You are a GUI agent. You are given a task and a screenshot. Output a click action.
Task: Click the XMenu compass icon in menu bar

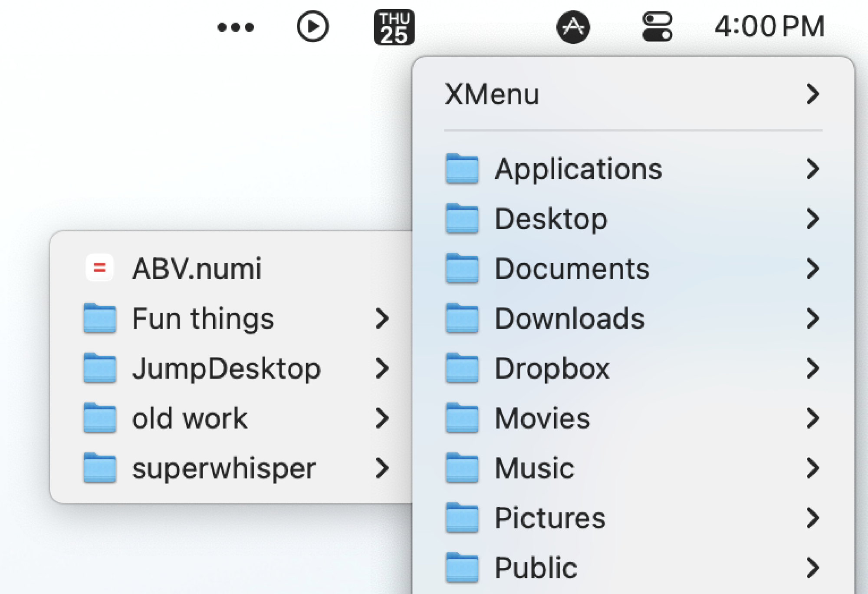tap(573, 27)
